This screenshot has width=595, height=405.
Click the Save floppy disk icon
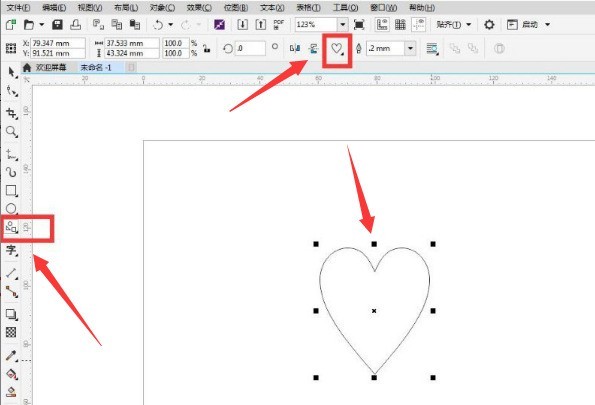57,25
